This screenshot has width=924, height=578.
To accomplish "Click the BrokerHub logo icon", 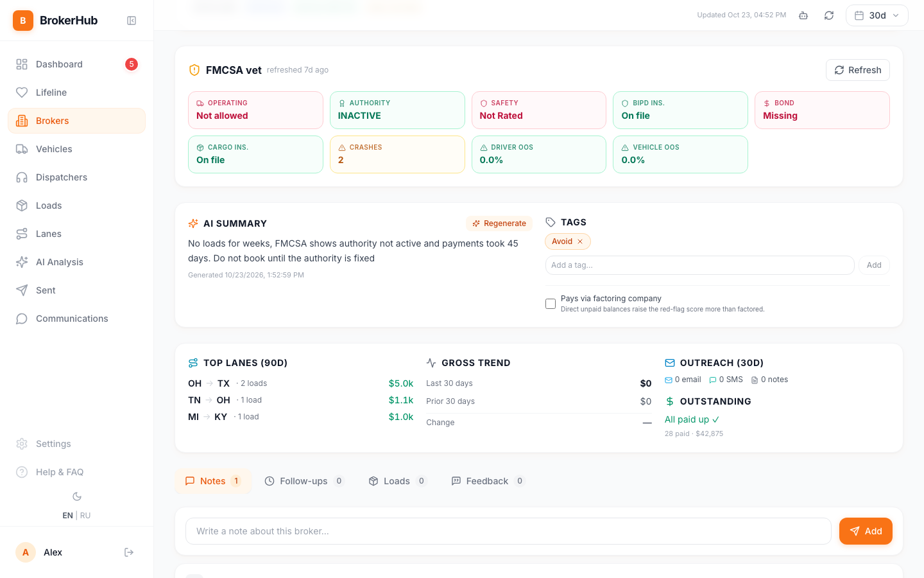I will [x=23, y=21].
